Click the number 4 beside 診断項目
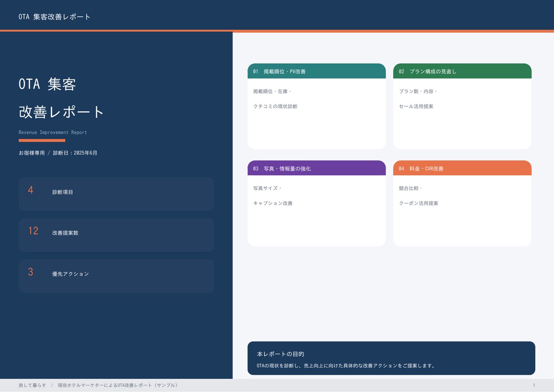Viewport: 554px width, 392px height. pyautogui.click(x=30, y=190)
